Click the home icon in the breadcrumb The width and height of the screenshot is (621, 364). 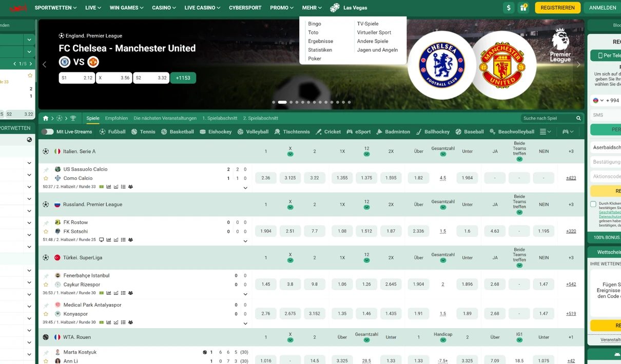coord(46,118)
